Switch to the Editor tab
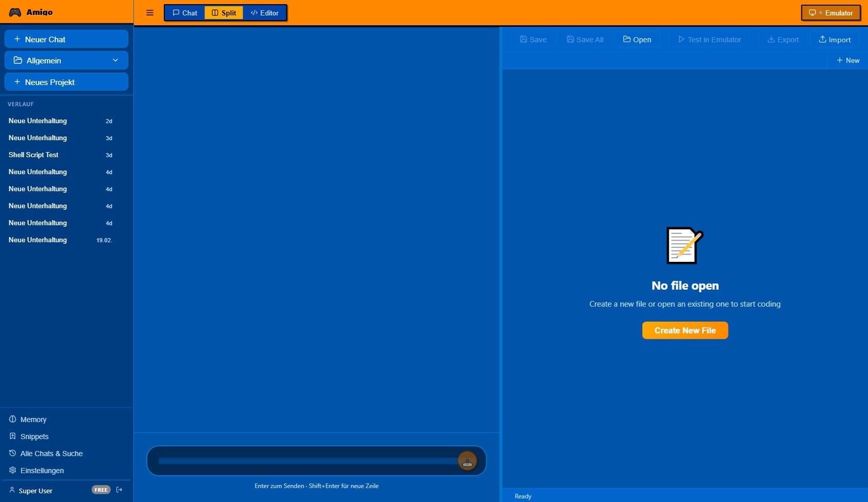The height and width of the screenshot is (502, 868). click(x=264, y=12)
